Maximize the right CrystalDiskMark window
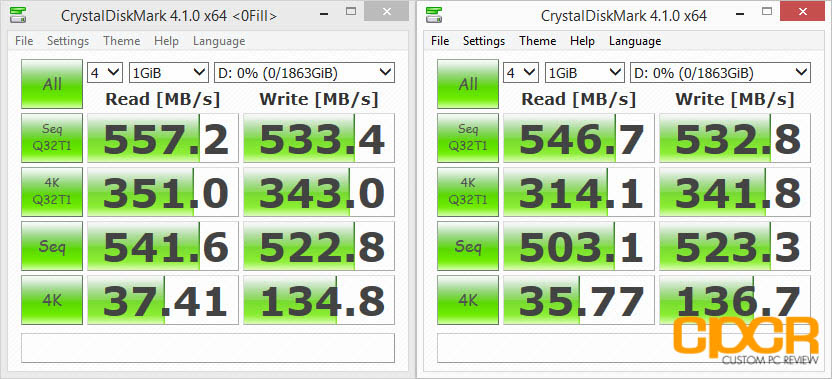Image resolution: width=832 pixels, height=379 pixels. point(766,11)
